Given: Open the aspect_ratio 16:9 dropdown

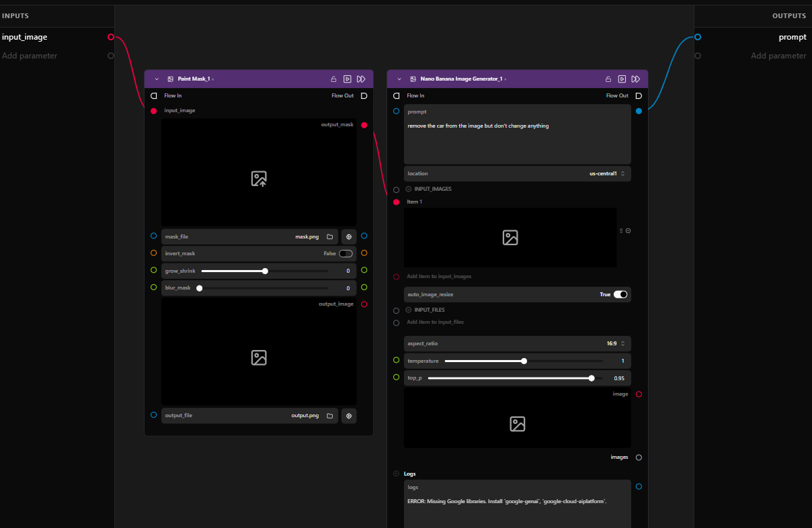Looking at the screenshot, I should 518,343.
